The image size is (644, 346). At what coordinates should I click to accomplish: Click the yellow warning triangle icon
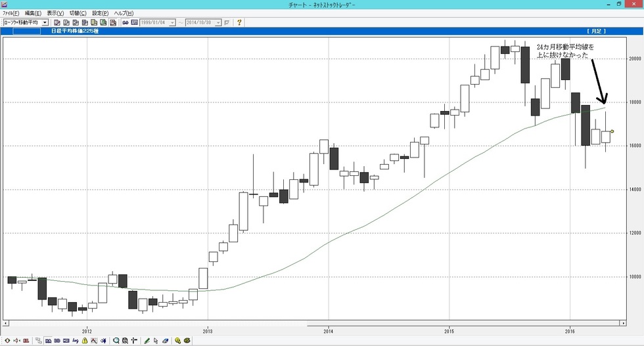[x=85, y=341]
